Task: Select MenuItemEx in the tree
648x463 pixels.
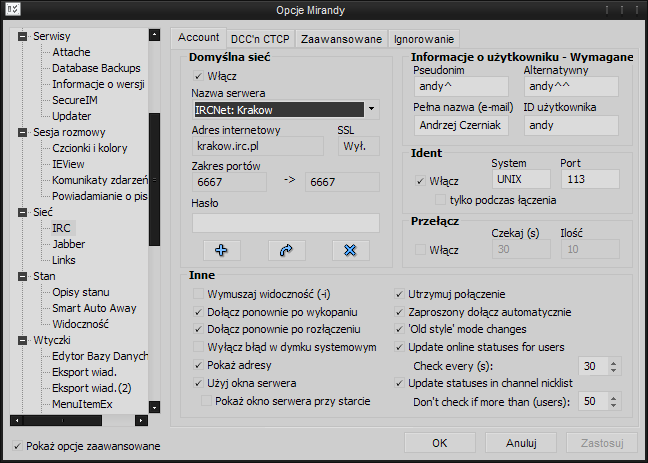Action: (x=82, y=404)
